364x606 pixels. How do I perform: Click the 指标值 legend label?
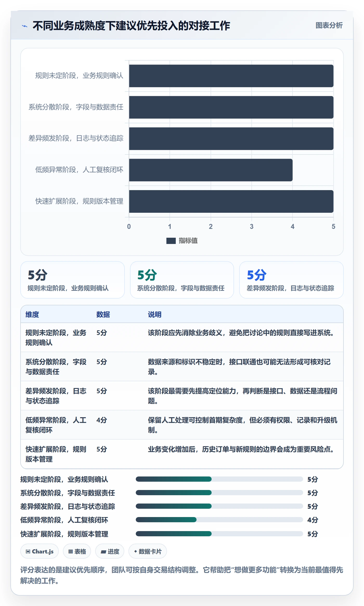pos(188,241)
